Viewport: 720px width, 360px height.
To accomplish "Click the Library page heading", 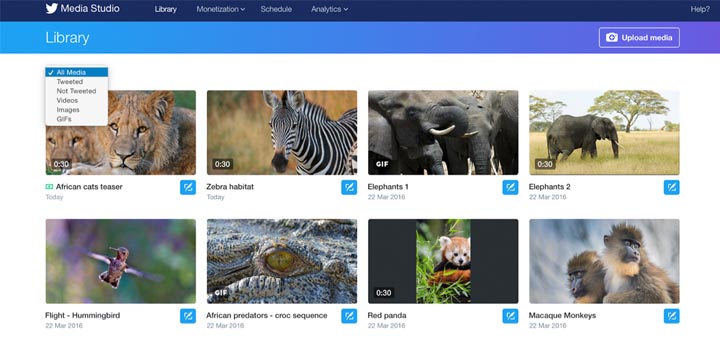I will 68,38.
